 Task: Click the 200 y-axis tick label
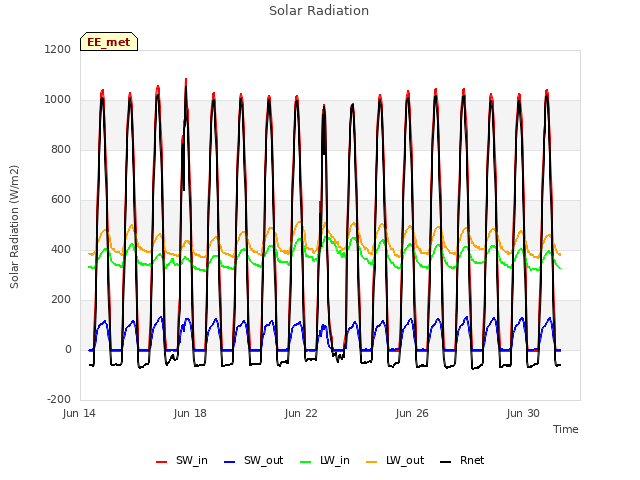pyautogui.click(x=61, y=300)
